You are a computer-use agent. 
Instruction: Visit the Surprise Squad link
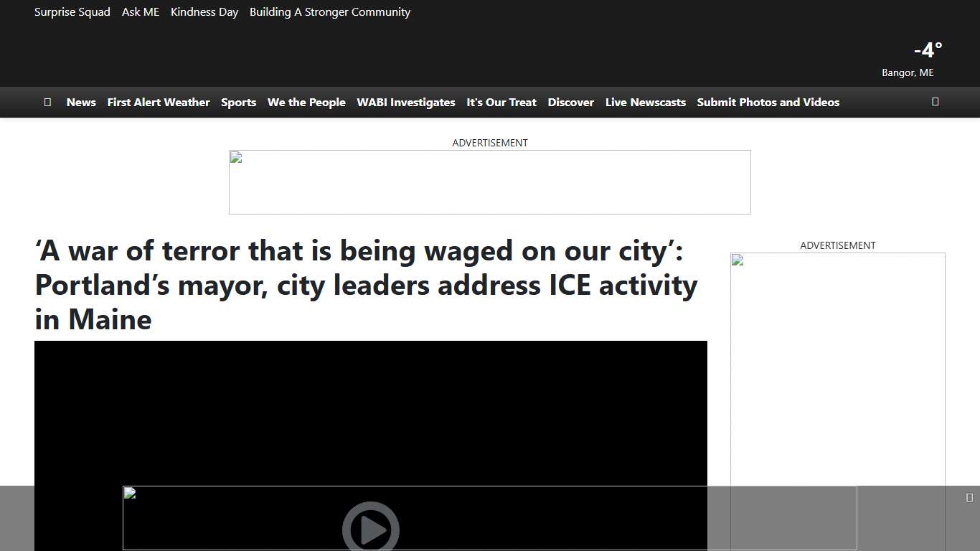pos(72,12)
